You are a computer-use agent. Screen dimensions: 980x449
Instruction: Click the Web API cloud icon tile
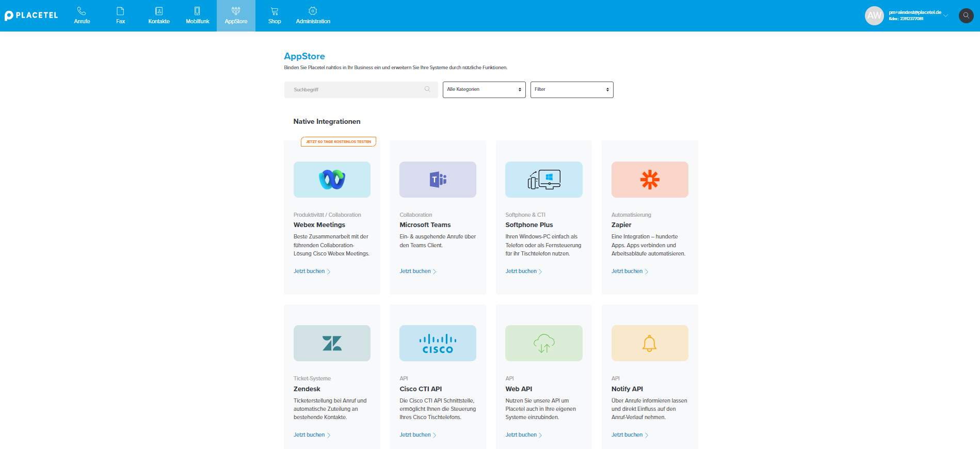(544, 343)
